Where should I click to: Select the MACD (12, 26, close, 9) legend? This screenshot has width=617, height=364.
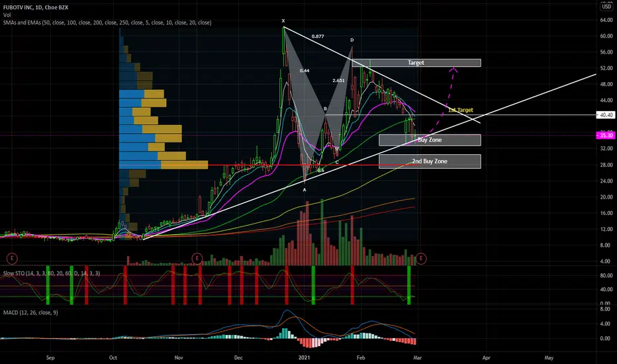[30, 312]
